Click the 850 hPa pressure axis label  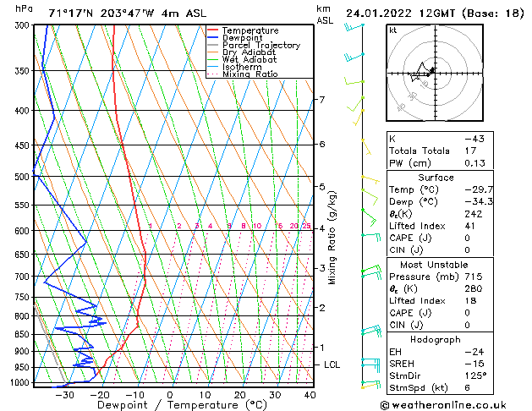24,334
